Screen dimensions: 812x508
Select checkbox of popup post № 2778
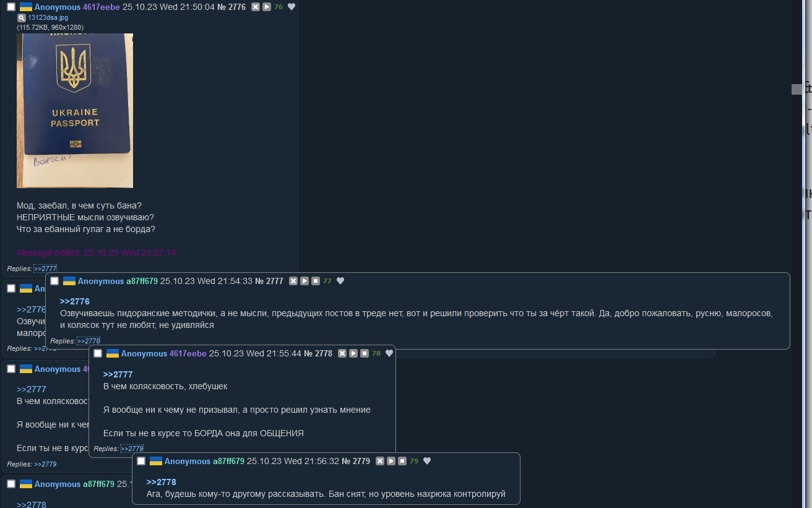(98, 353)
